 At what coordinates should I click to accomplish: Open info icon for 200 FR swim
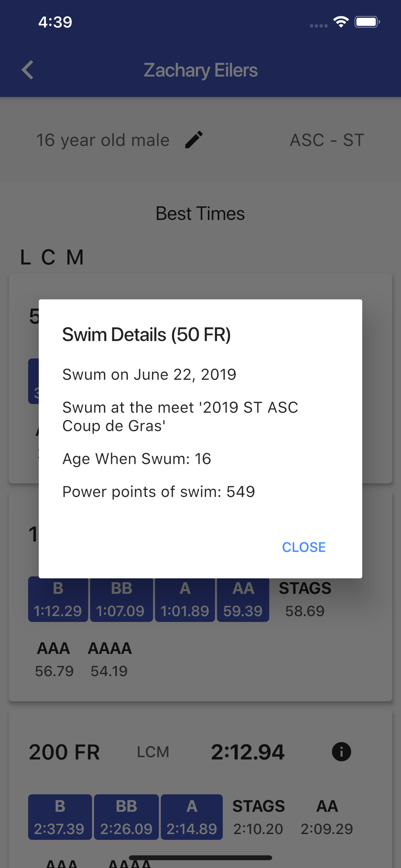pyautogui.click(x=342, y=752)
